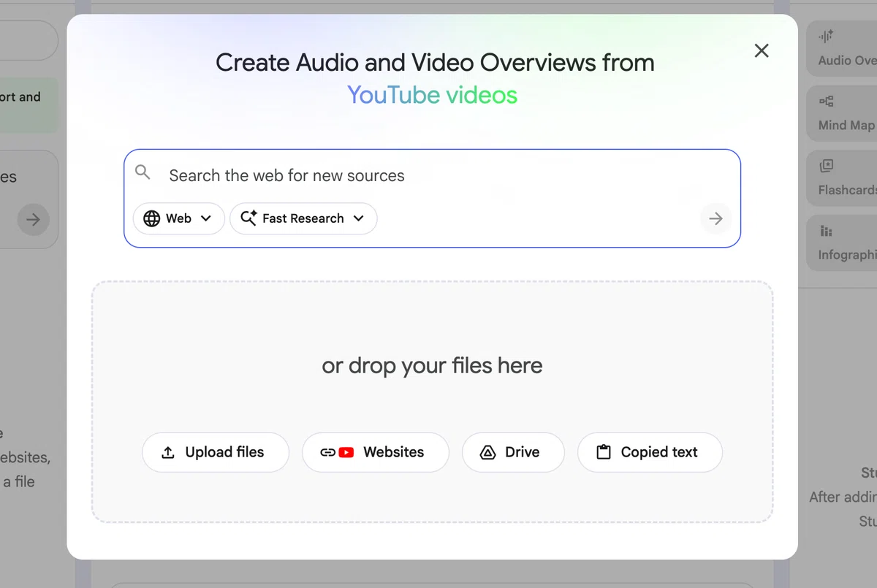Click the Upload files button
Viewport: 877px width, 588px height.
click(x=216, y=452)
